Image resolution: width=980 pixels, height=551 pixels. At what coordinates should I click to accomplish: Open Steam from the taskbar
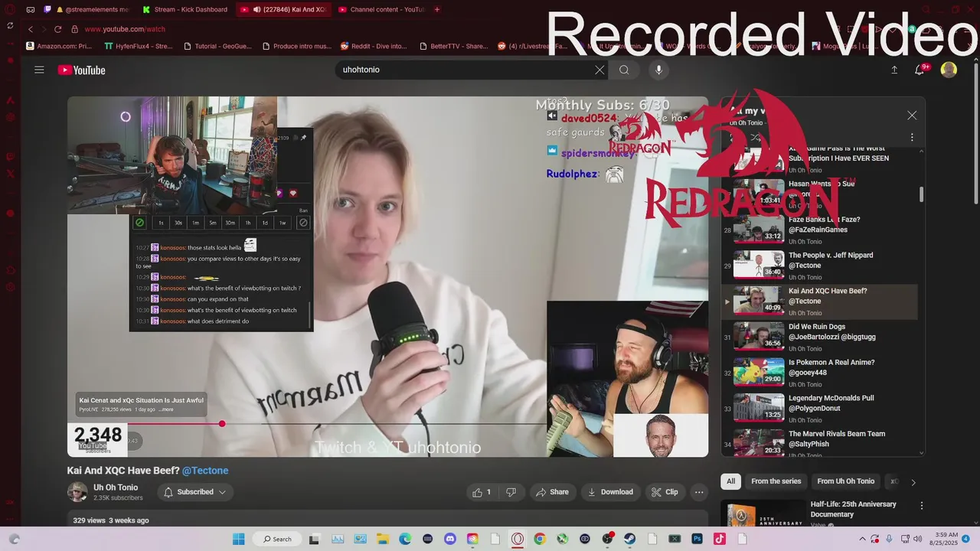[630, 539]
